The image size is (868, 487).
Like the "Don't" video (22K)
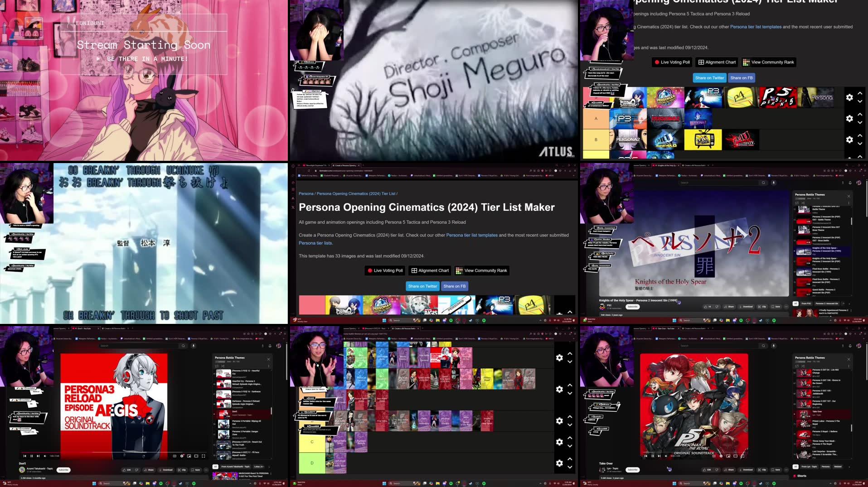[127, 470]
